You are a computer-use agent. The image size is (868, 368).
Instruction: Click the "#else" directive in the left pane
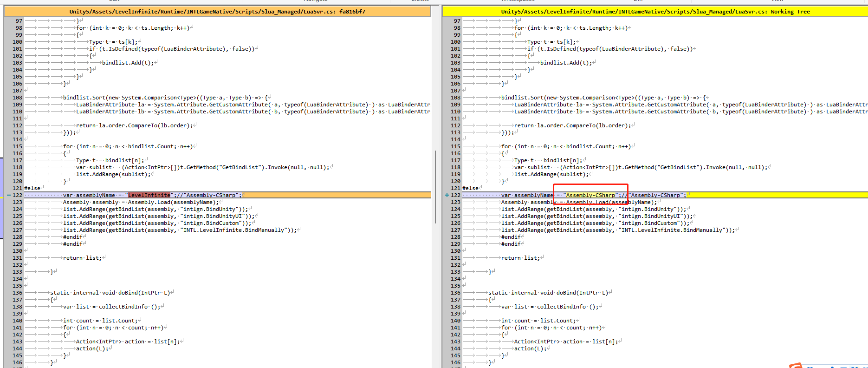point(32,188)
